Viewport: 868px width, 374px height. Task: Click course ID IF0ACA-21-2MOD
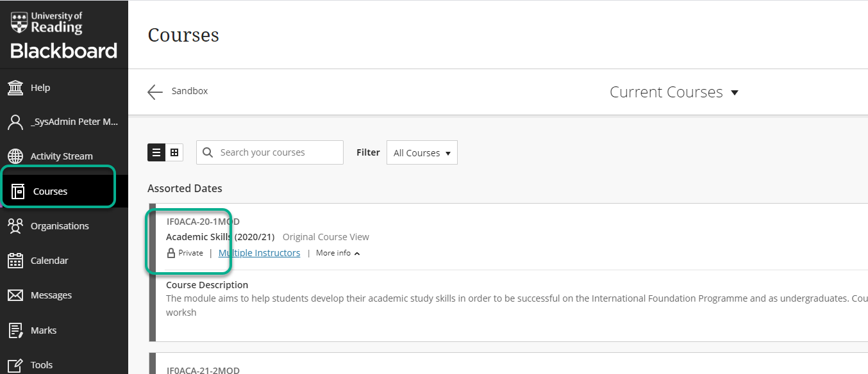203,370
